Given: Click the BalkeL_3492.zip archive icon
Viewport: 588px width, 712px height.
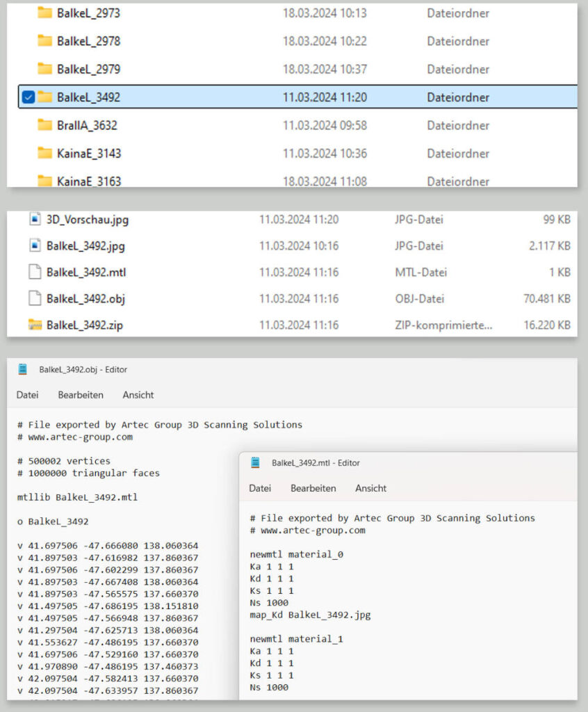Looking at the screenshot, I should click(x=35, y=325).
